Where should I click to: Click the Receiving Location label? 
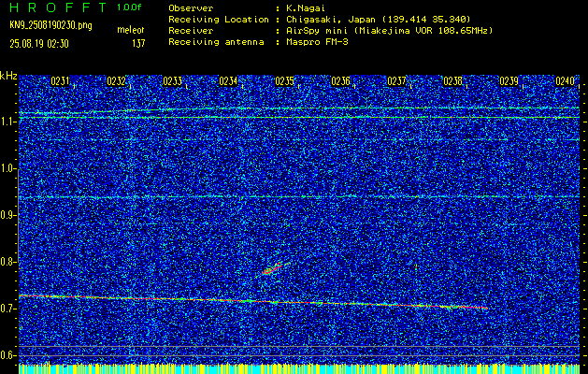pyautogui.click(x=219, y=20)
